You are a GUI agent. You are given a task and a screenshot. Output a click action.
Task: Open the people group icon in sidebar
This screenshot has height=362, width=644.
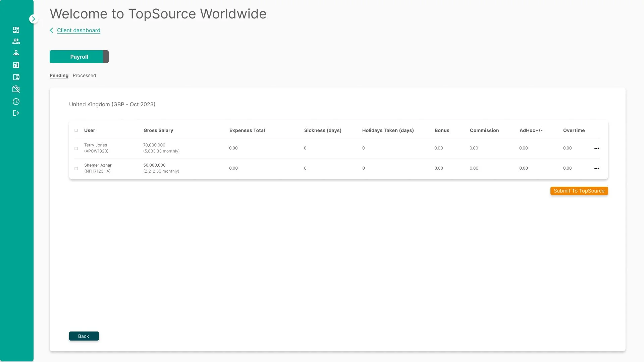[x=16, y=41]
